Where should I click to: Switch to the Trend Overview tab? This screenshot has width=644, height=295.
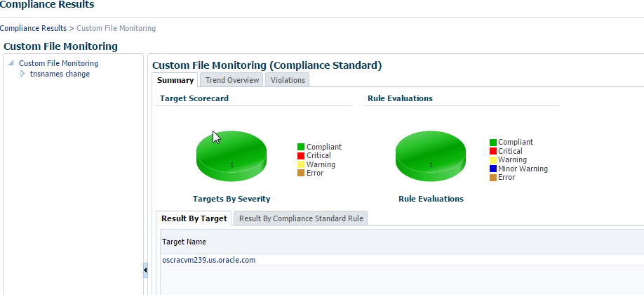point(232,80)
